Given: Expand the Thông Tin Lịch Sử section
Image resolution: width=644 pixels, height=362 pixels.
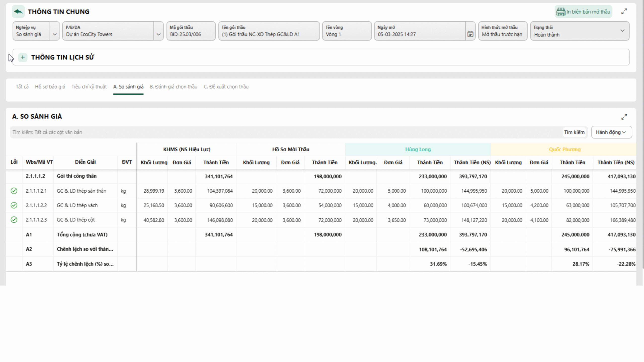Looking at the screenshot, I should pos(23,57).
